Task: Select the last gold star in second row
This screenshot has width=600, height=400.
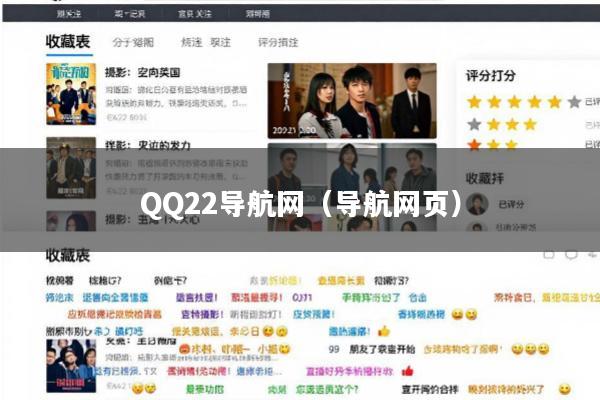Action: click(530, 124)
